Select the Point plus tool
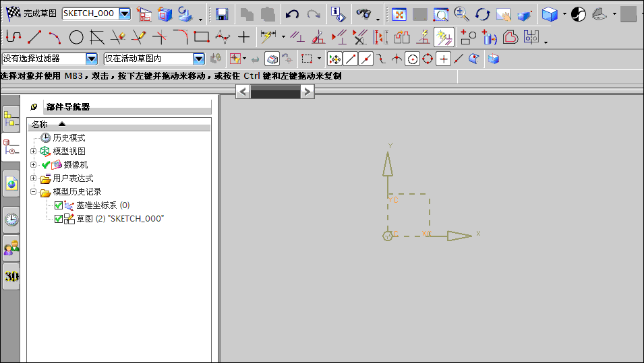 244,37
